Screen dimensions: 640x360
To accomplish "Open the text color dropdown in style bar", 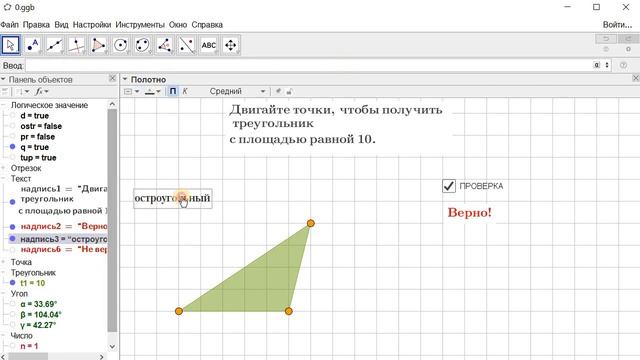I will (x=153, y=91).
